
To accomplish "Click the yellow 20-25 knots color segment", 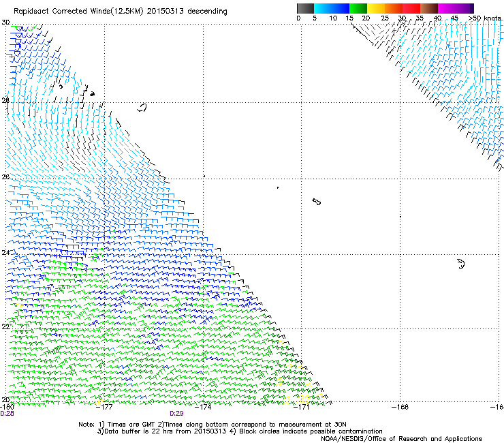I will coord(376,8).
